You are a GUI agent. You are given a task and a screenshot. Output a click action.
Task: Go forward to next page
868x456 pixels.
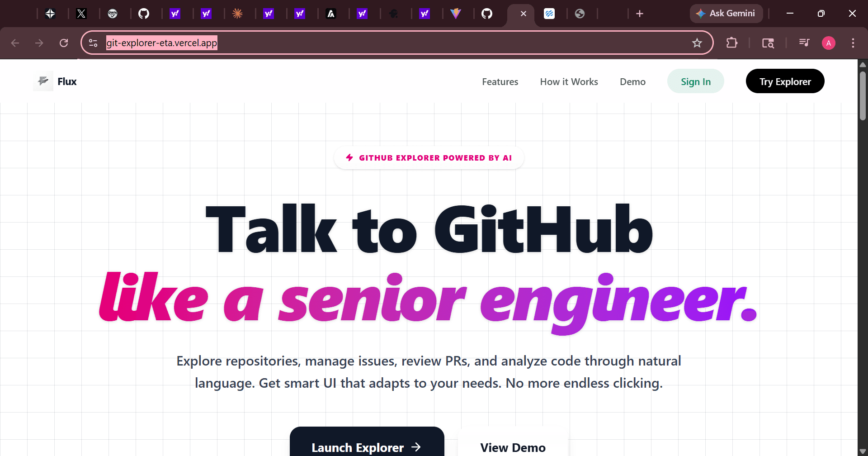tap(39, 43)
